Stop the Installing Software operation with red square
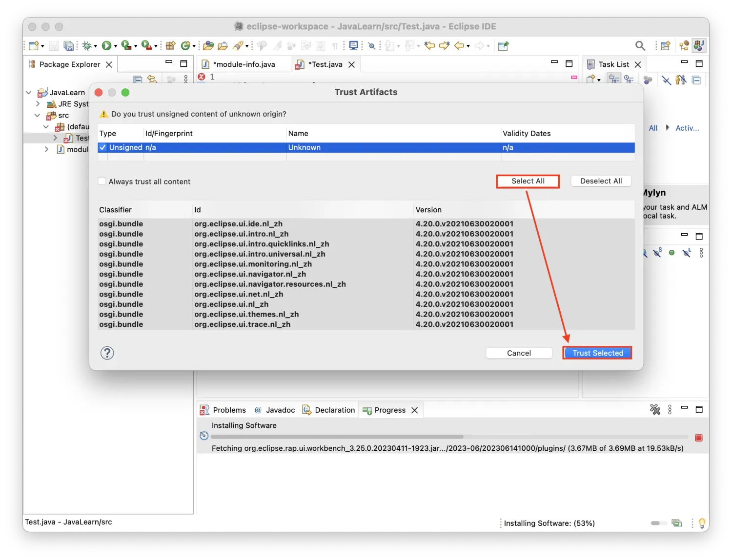The image size is (732, 560). point(698,438)
